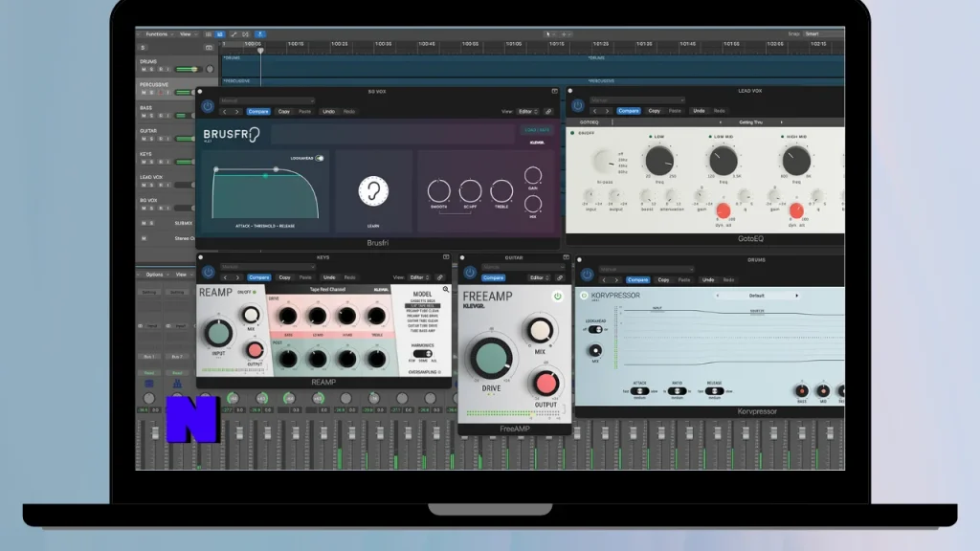Open the preset dropdown in DRUMS window
This screenshot has width=980, height=551.
646,269
